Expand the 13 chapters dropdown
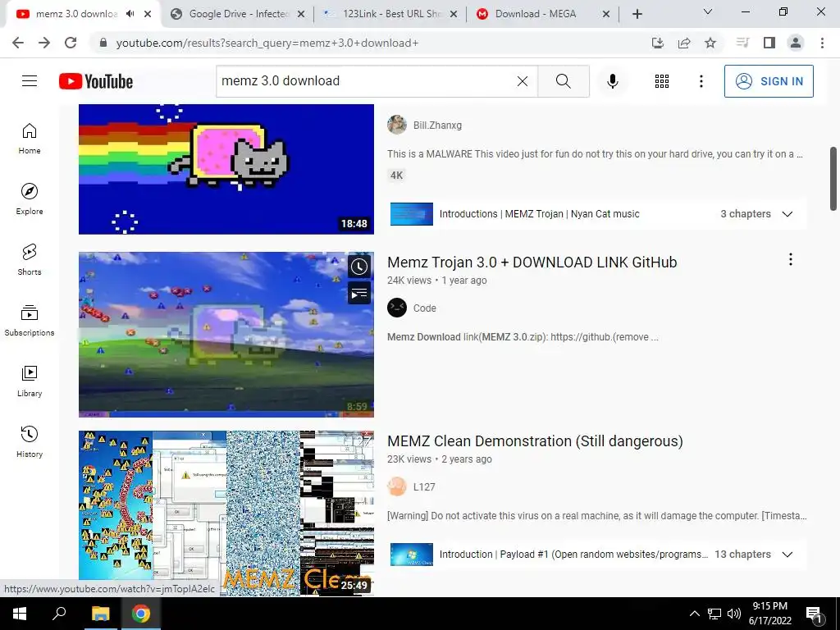This screenshot has width=840, height=630. point(787,555)
